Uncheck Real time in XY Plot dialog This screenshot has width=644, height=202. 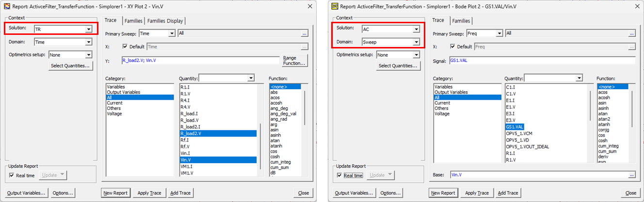[12, 175]
